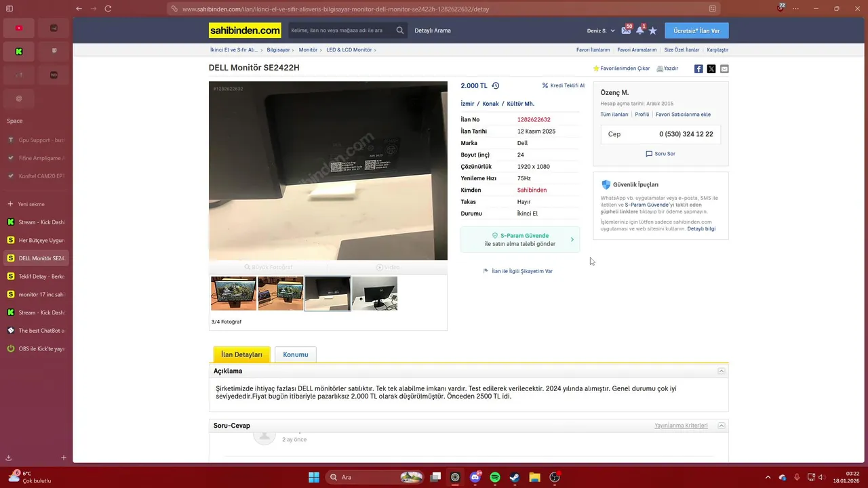The height and width of the screenshot is (488, 868).
Task: Click Kredi Teklifi Al link
Action: 564,86
